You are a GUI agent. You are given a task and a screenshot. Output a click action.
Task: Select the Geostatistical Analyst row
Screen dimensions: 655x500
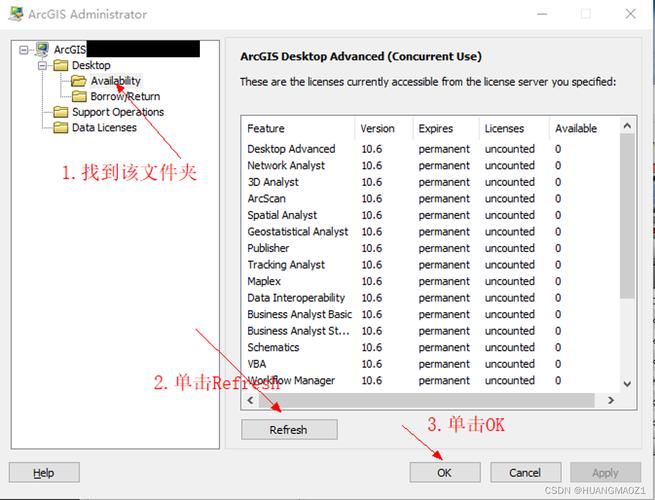coord(431,231)
